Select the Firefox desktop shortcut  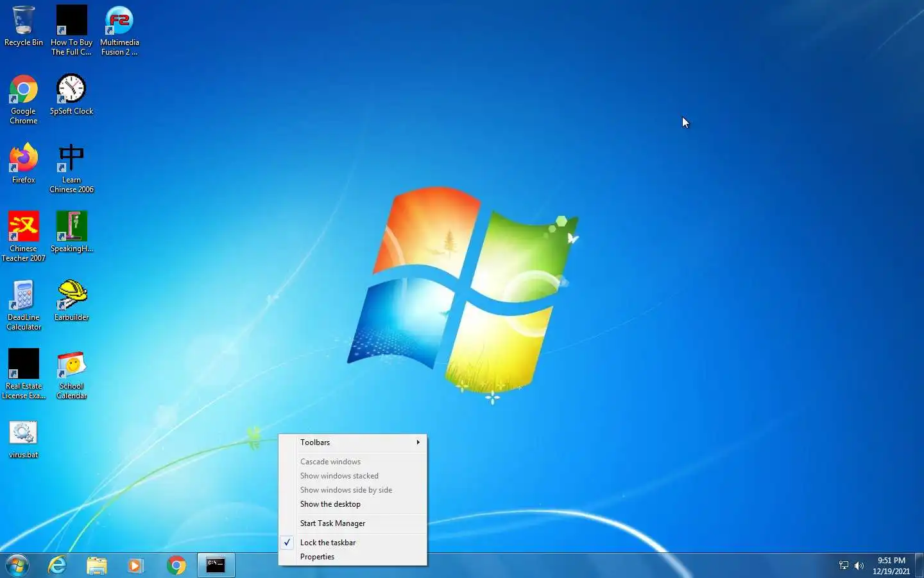pos(24,163)
